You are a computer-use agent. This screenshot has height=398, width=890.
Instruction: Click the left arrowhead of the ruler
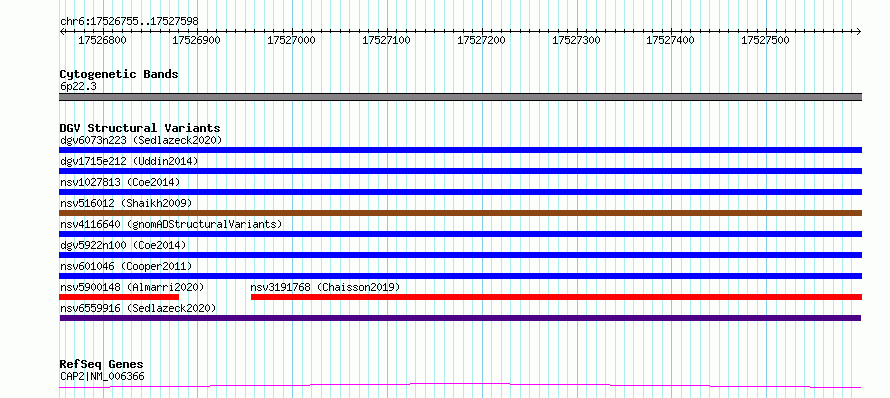tap(62, 31)
